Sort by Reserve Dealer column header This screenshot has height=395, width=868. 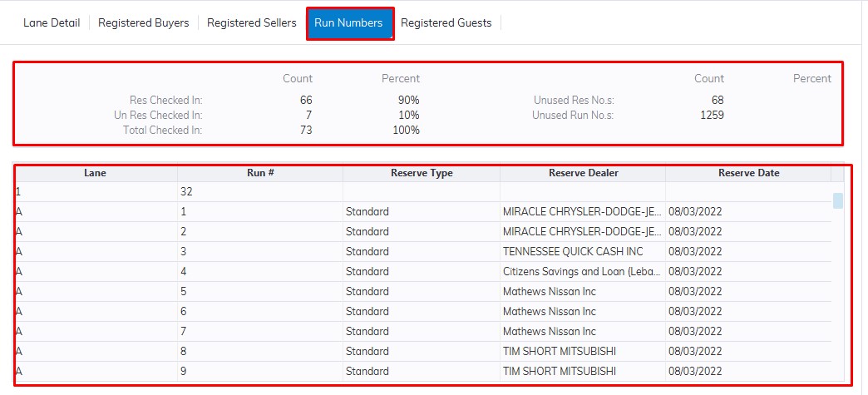coord(583,173)
